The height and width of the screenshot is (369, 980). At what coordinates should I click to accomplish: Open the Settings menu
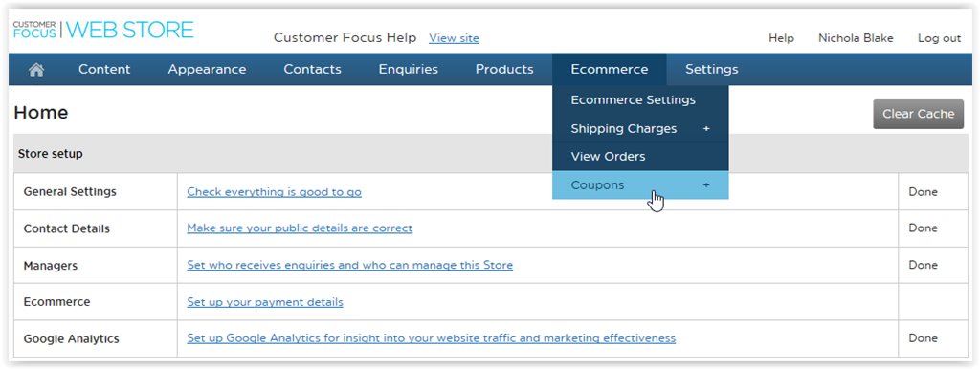click(x=711, y=69)
